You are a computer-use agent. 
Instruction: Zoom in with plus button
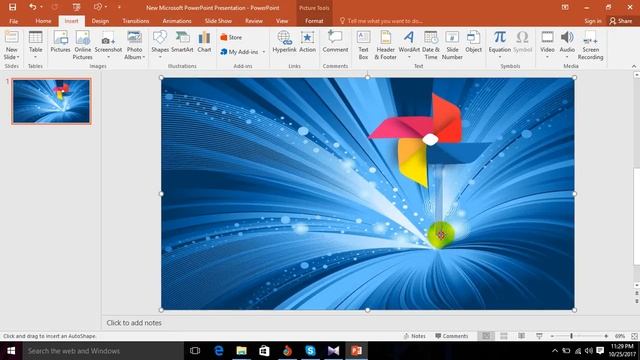click(x=606, y=336)
